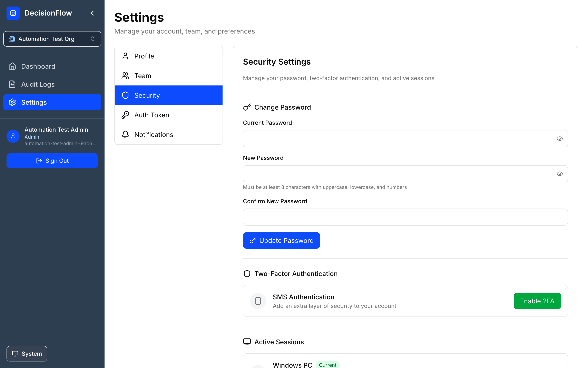Focus the Current Password field
Viewport: 588px width, 368px height.
coord(405,138)
